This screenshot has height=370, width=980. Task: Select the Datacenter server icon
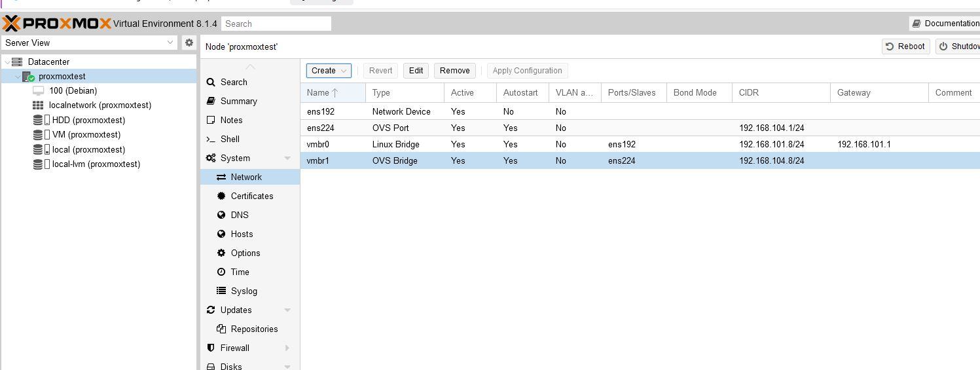(18, 62)
